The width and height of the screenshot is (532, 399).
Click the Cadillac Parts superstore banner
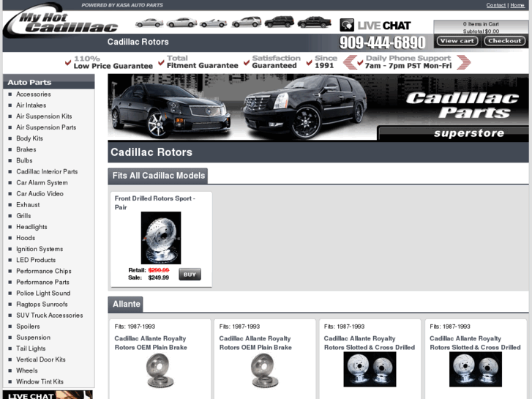click(x=318, y=108)
